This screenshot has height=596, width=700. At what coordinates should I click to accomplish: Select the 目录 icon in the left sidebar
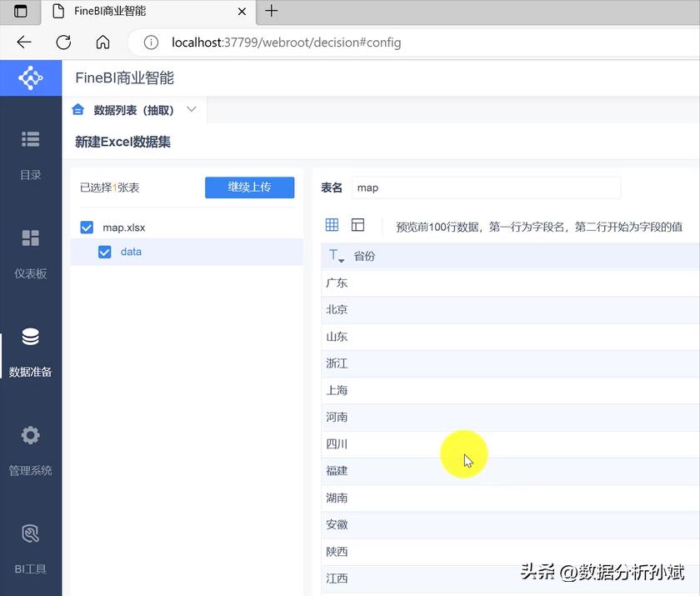(30, 140)
